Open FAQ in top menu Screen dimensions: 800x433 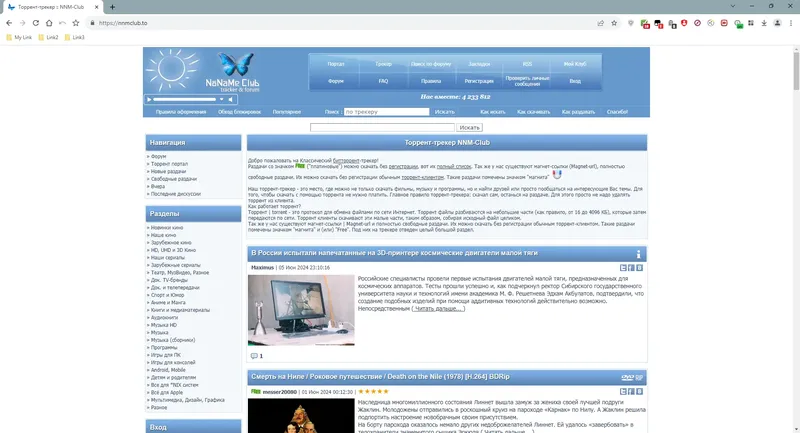tap(383, 81)
